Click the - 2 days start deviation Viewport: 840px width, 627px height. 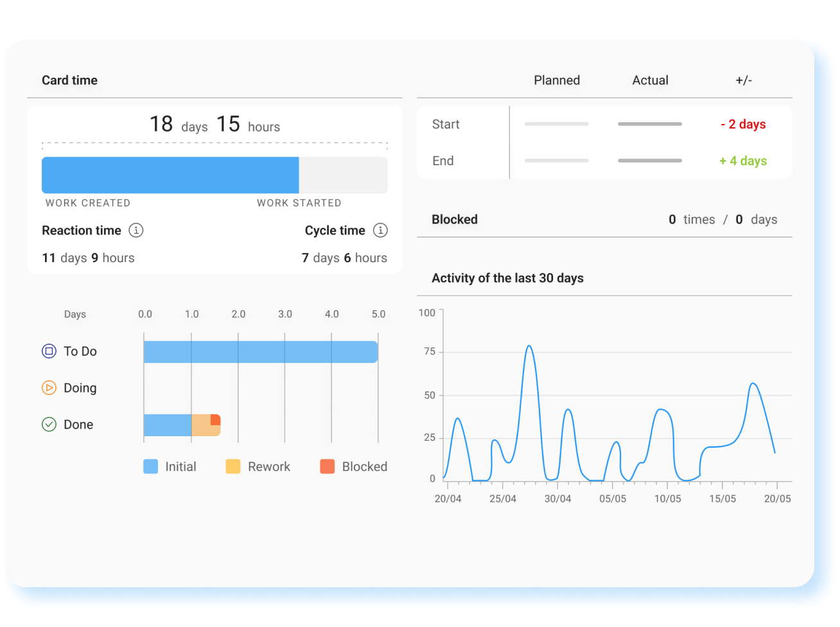point(743,125)
